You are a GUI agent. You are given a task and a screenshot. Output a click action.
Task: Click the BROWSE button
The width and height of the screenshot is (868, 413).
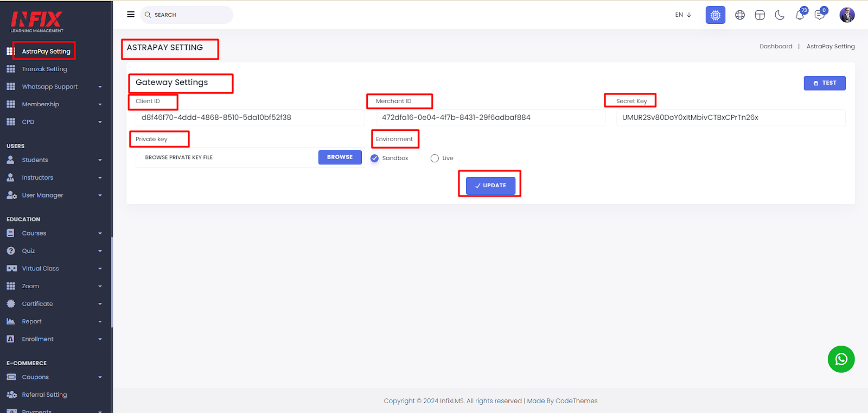coord(340,157)
